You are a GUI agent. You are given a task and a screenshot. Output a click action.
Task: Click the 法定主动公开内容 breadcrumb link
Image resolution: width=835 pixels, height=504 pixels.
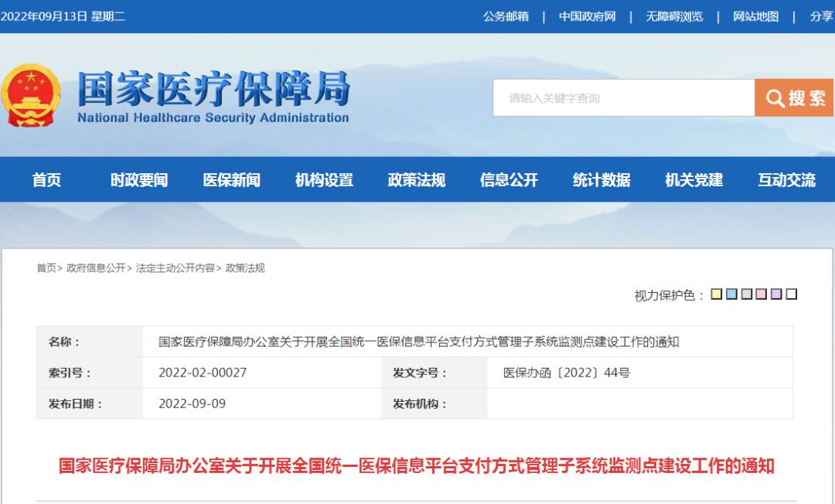click(x=176, y=268)
